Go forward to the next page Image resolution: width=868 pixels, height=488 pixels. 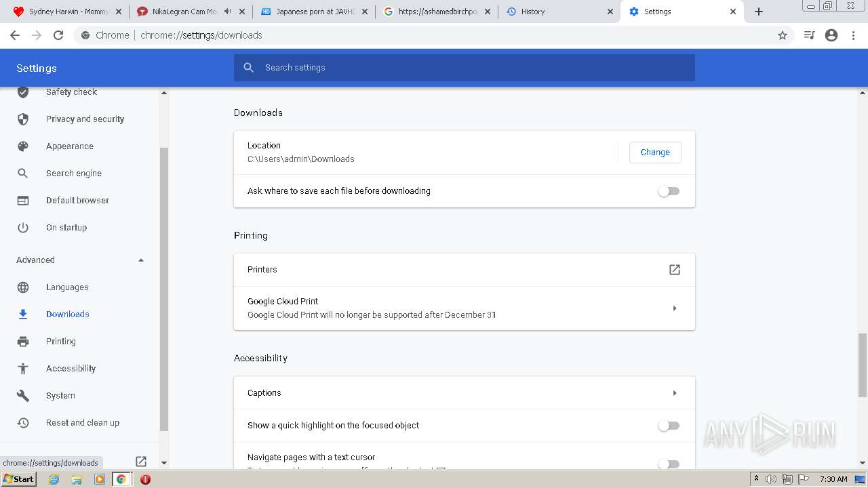coord(37,35)
